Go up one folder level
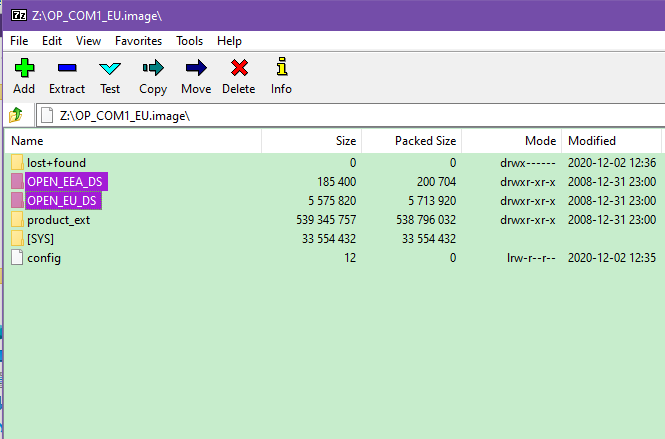The image size is (665, 439). pos(16,115)
